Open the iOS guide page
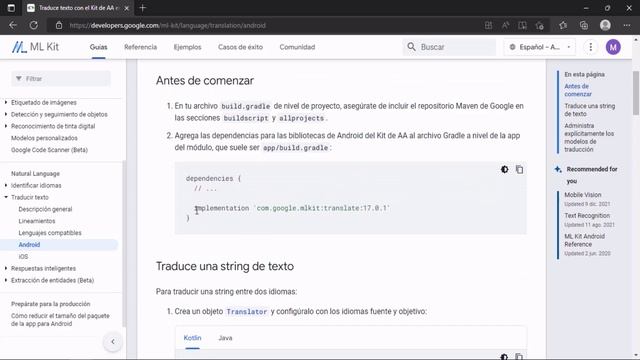The width and height of the screenshot is (640, 360). (x=23, y=256)
